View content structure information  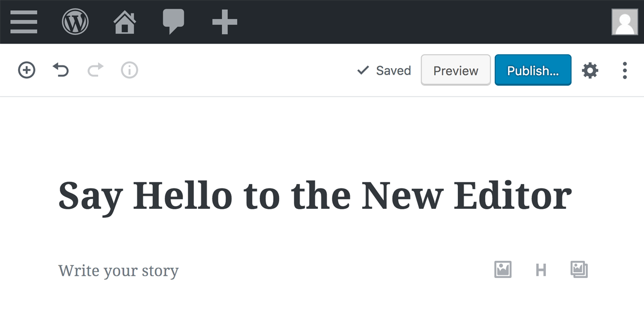point(129,70)
